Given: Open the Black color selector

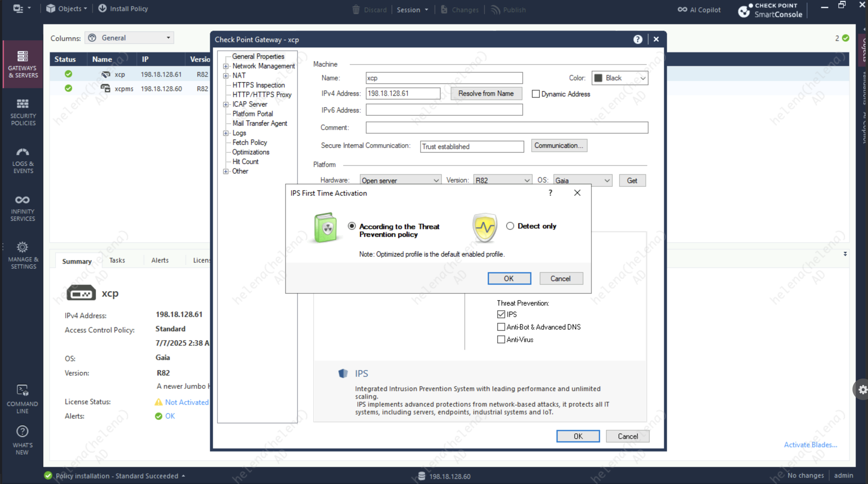Looking at the screenshot, I should [620, 78].
